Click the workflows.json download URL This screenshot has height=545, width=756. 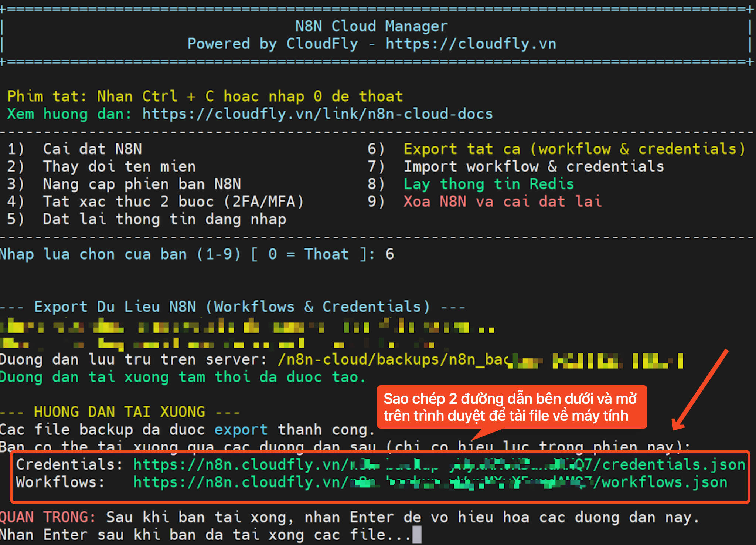(430, 482)
